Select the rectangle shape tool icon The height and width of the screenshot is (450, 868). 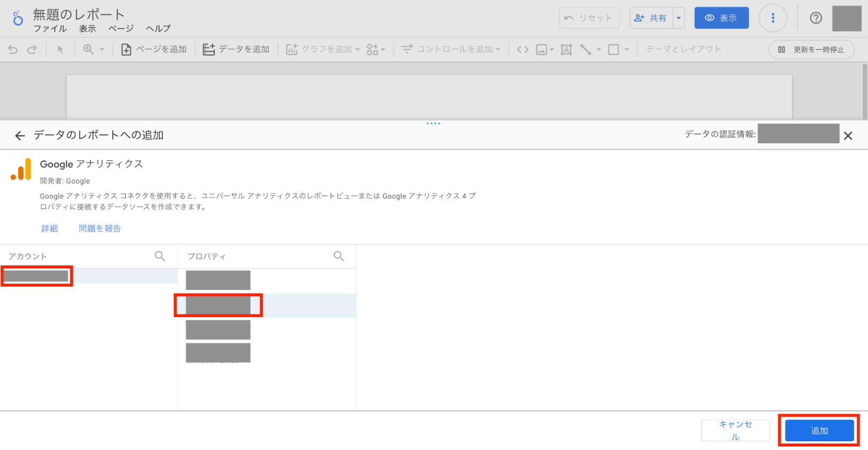click(614, 50)
